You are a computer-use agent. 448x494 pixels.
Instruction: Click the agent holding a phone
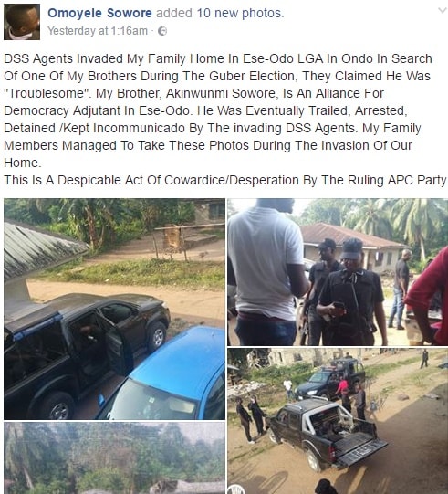pyautogui.click(x=352, y=293)
